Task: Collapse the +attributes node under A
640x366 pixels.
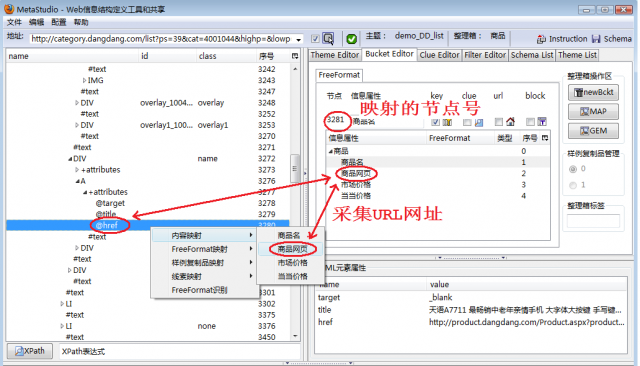Action: coord(84,192)
